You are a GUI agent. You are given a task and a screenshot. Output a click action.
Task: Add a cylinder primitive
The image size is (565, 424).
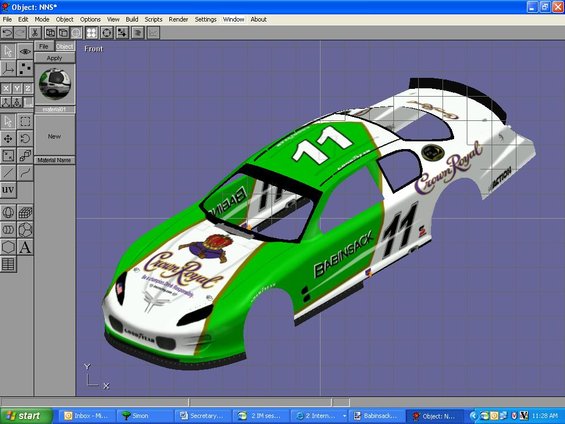[8, 230]
